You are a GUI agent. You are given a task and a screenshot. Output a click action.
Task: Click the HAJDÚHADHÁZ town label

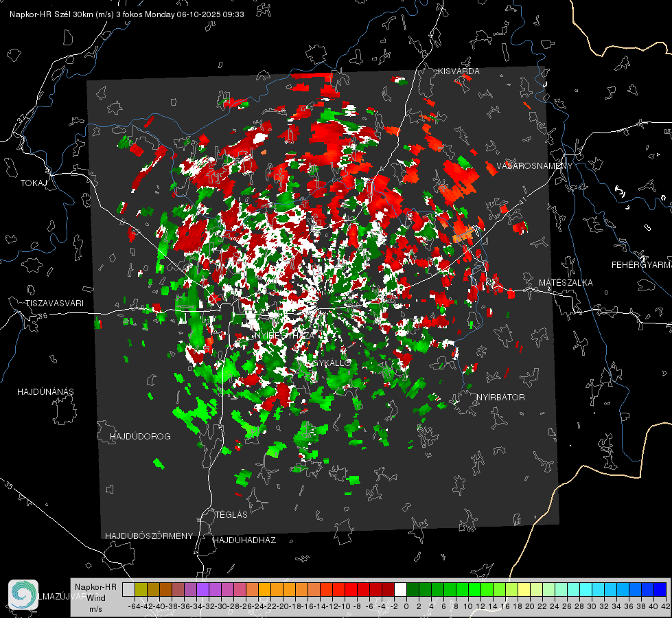(244, 540)
